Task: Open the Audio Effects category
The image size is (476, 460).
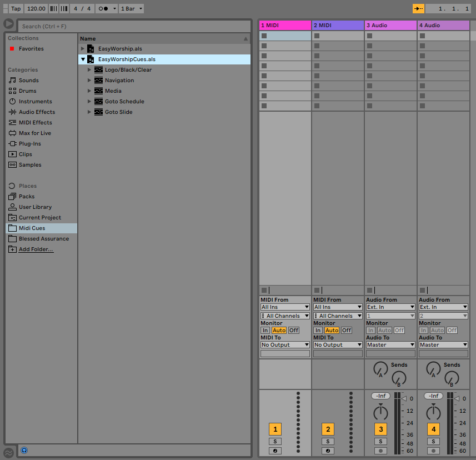Action: click(x=37, y=112)
